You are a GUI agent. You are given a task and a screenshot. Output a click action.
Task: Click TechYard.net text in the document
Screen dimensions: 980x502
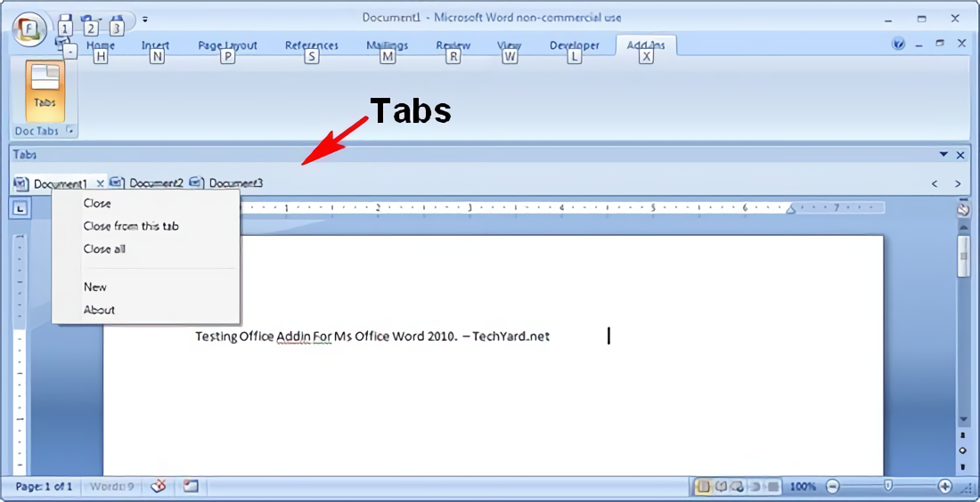click(x=510, y=336)
